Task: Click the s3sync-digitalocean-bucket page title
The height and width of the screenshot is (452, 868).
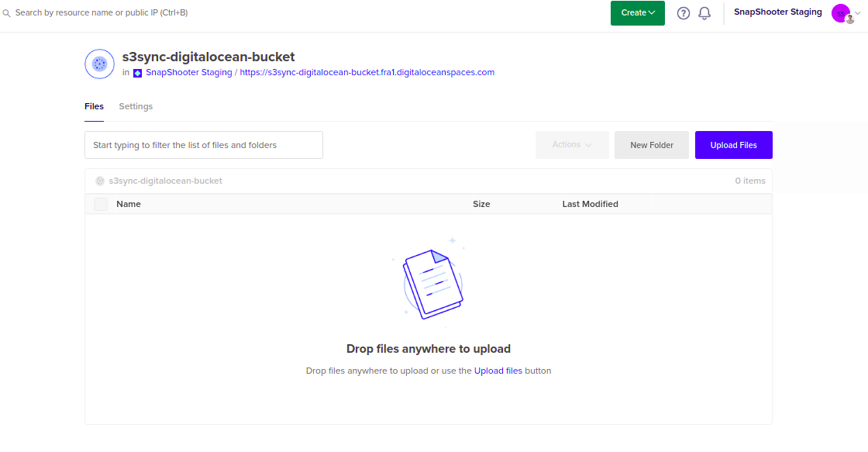Action: [208, 57]
